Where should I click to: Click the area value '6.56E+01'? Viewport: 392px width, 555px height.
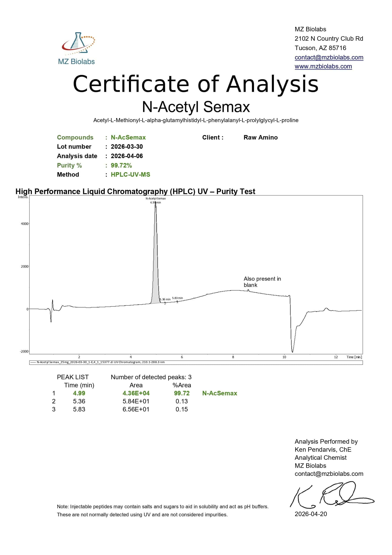[136, 409]
